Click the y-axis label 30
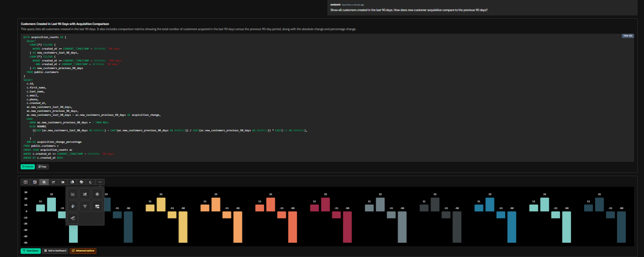Viewport: 644px width, 257px height. tap(26, 192)
